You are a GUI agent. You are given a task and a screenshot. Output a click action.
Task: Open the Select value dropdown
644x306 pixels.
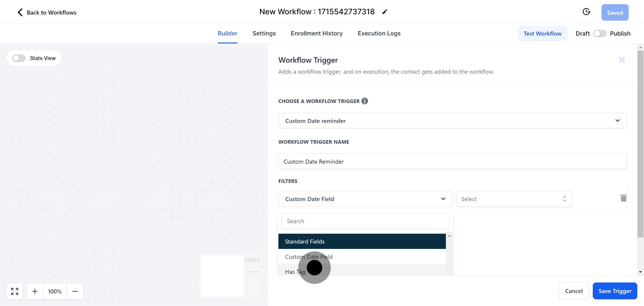514,199
